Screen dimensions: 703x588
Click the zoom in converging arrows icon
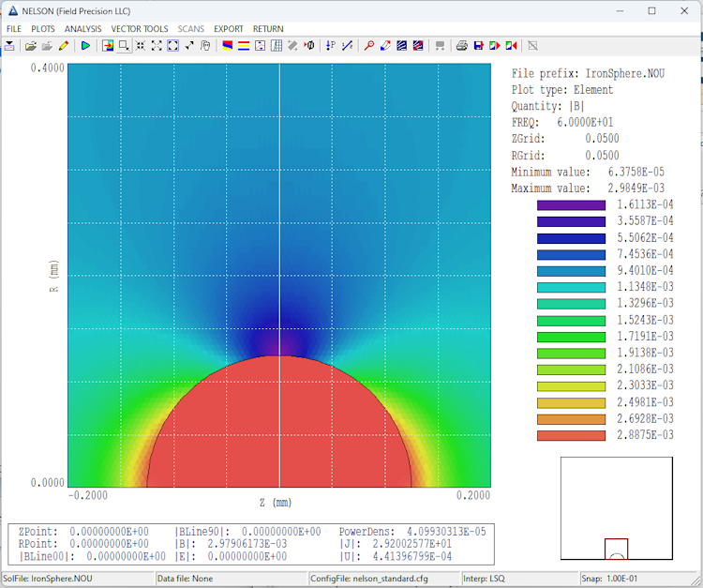[141, 46]
